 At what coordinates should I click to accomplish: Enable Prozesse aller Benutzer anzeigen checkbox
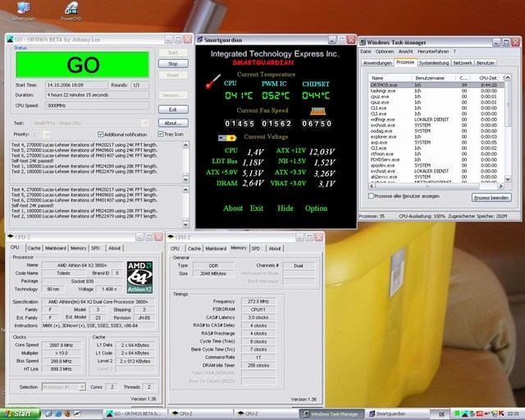tap(371, 196)
